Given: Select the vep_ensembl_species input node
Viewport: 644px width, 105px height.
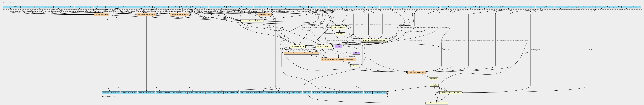Looking at the screenshot, I should point(299,7).
